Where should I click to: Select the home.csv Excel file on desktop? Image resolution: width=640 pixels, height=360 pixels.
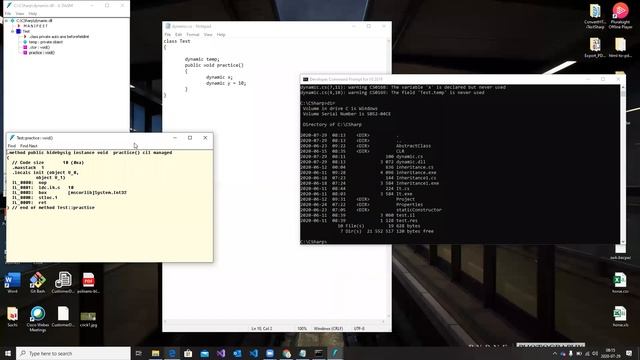pos(620,283)
